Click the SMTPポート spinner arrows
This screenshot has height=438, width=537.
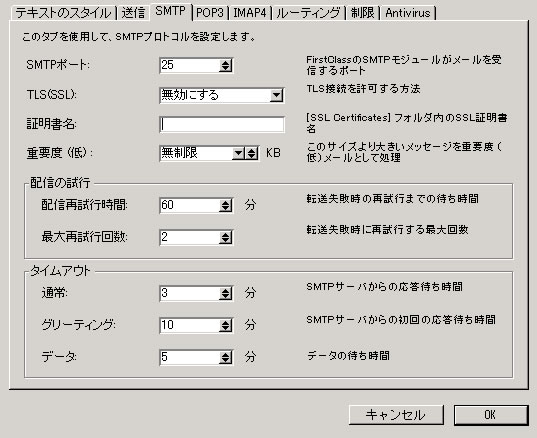(x=225, y=65)
